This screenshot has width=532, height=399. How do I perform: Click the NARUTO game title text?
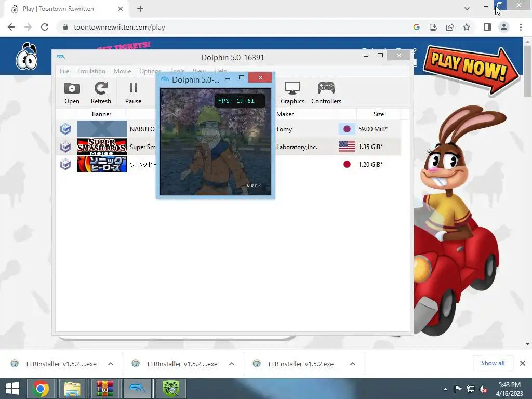tap(142, 129)
